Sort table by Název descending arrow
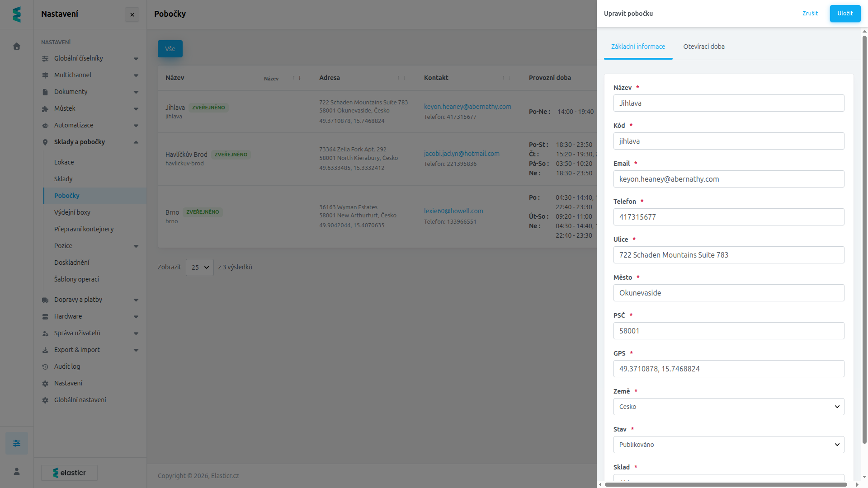The height and width of the screenshot is (488, 868). [300, 78]
